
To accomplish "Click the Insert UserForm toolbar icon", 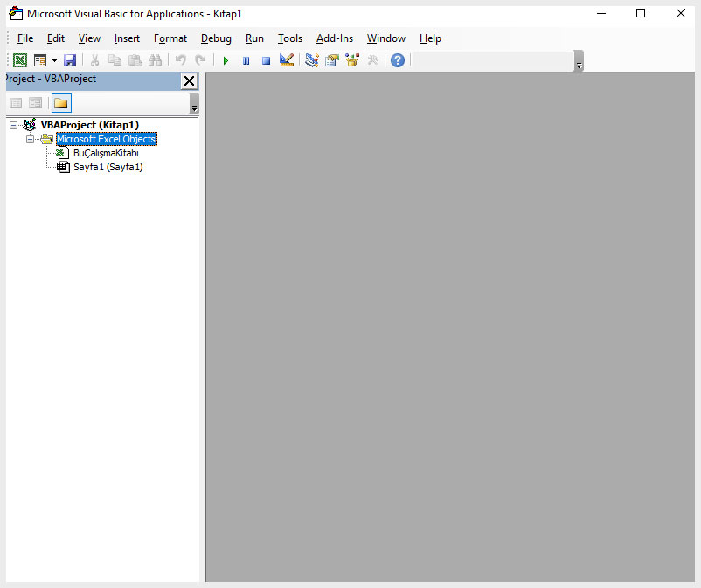I will point(40,60).
